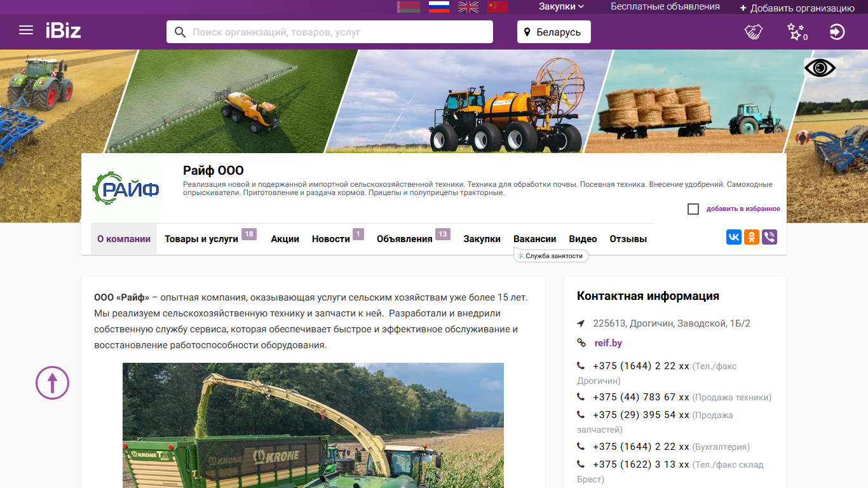
Task: Open favorites stars icon with counter
Action: click(797, 32)
